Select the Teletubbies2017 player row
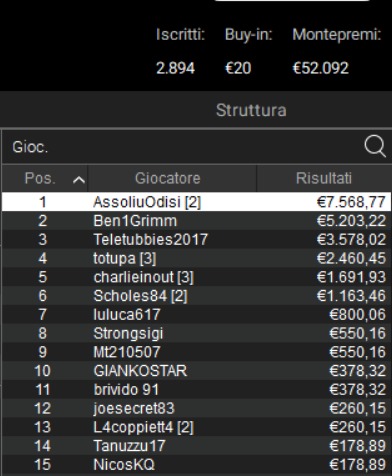This screenshot has width=392, height=476. (x=196, y=239)
